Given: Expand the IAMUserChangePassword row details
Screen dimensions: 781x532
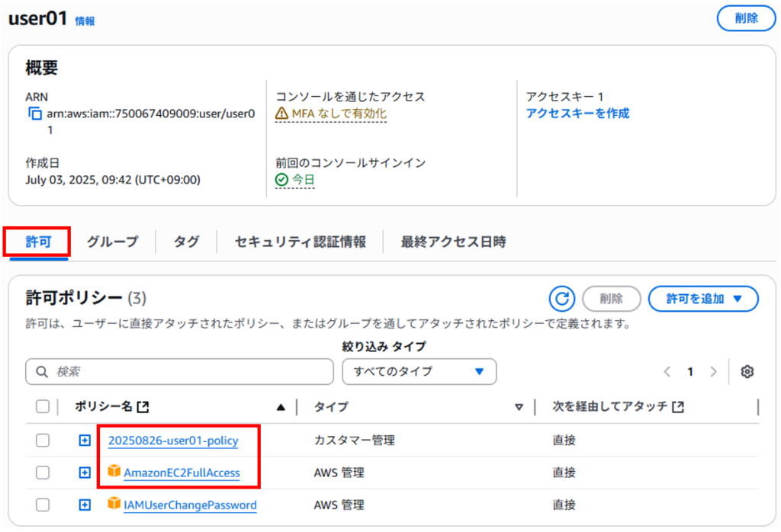Looking at the screenshot, I should 85,505.
